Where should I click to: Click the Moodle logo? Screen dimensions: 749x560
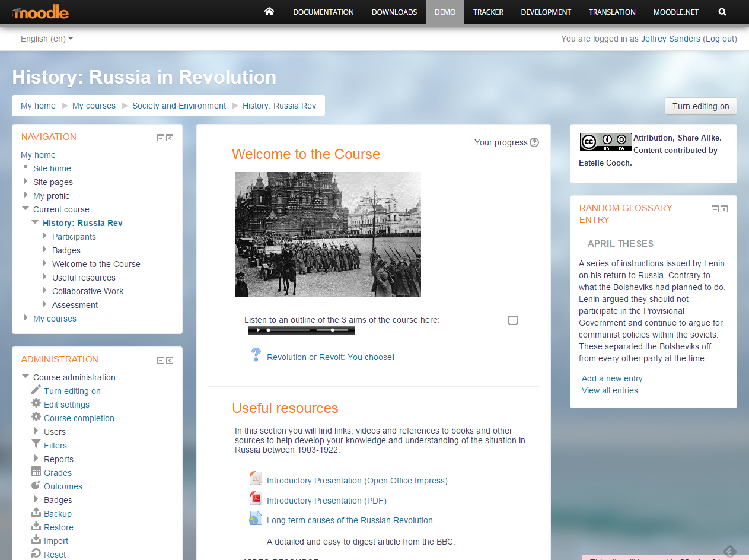(40, 12)
